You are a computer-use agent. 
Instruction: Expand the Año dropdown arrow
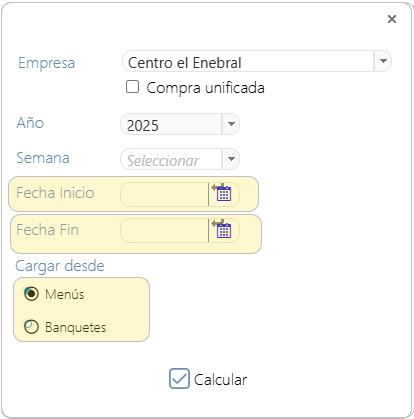click(x=231, y=124)
